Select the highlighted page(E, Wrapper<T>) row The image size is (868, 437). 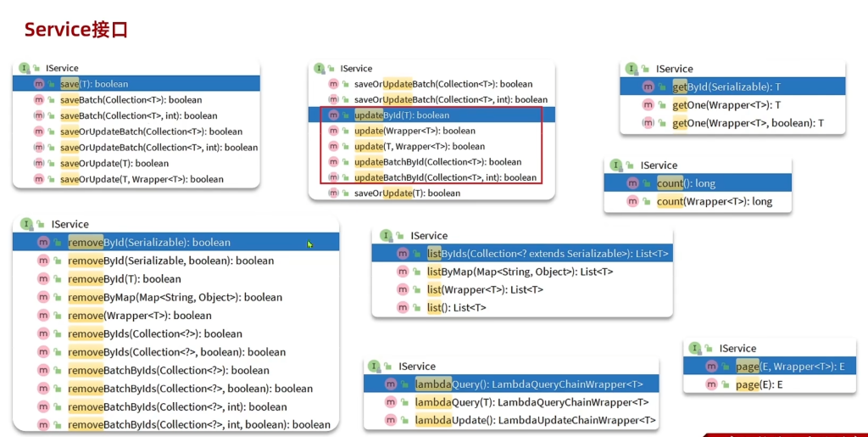coord(795,367)
